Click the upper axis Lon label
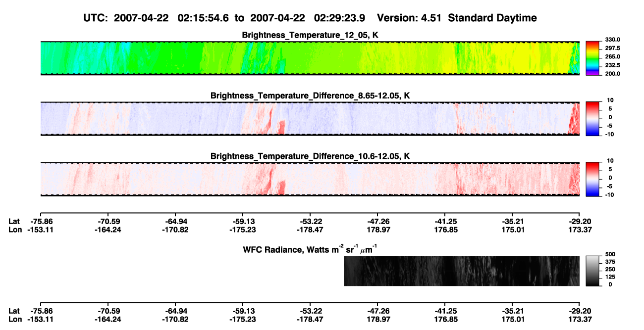The image size is (644, 330). tap(15, 230)
